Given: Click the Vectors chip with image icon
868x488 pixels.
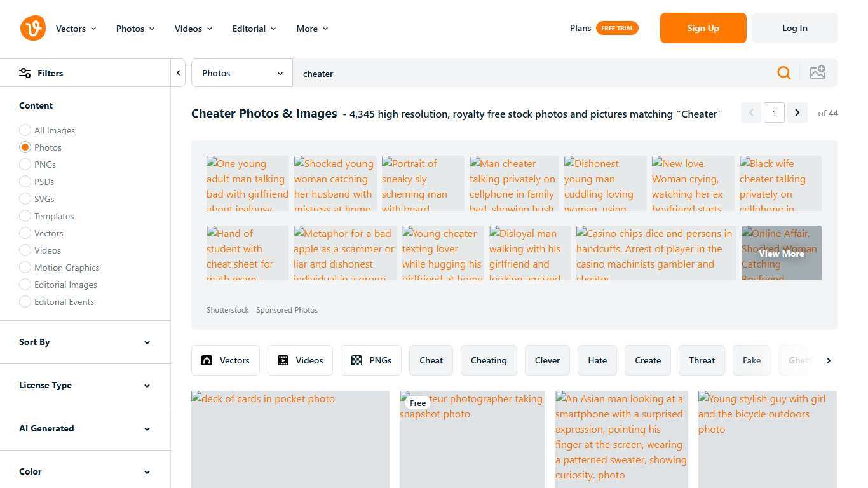Looking at the screenshot, I should (226, 360).
